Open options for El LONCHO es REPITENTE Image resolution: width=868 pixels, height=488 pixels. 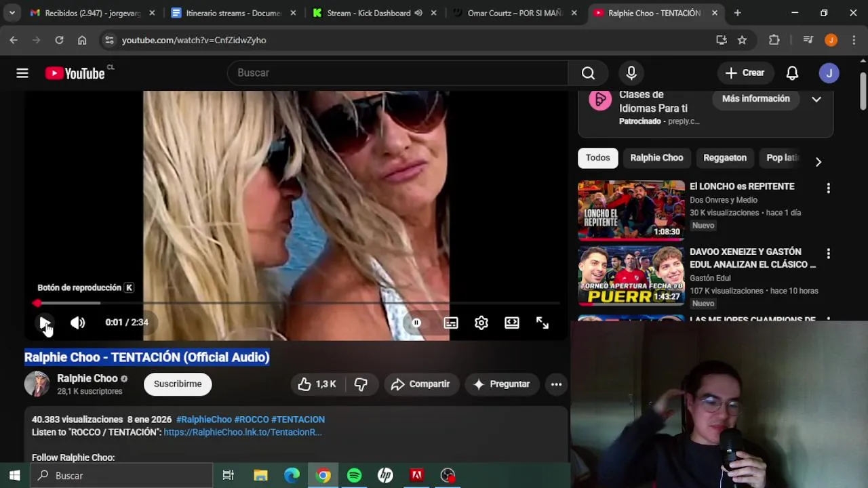point(828,188)
